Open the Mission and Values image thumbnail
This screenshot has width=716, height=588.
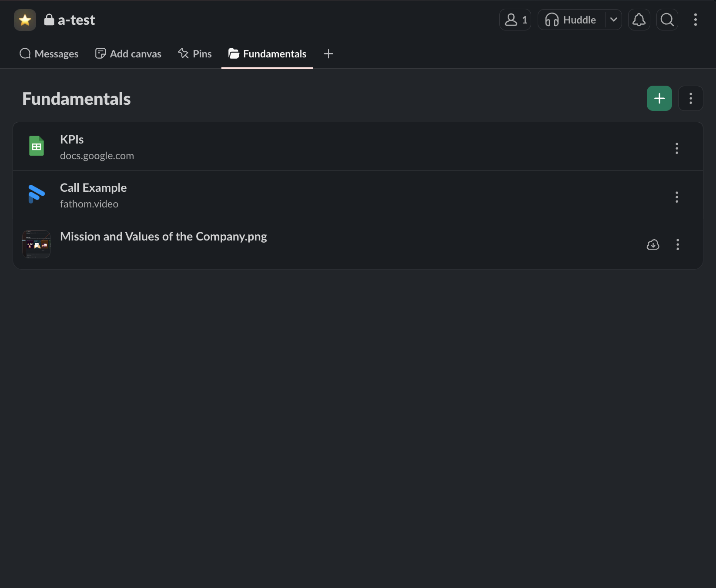click(37, 244)
